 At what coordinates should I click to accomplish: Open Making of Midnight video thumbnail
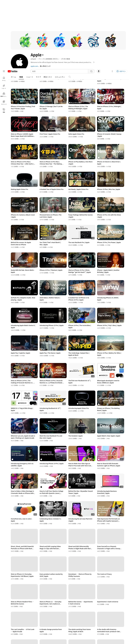point(82,96)
